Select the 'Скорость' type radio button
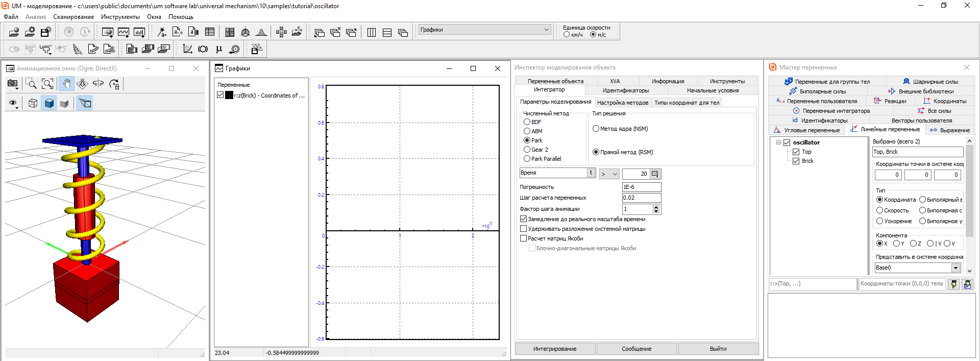Viewport: 980px width, 361px height. coord(880,210)
